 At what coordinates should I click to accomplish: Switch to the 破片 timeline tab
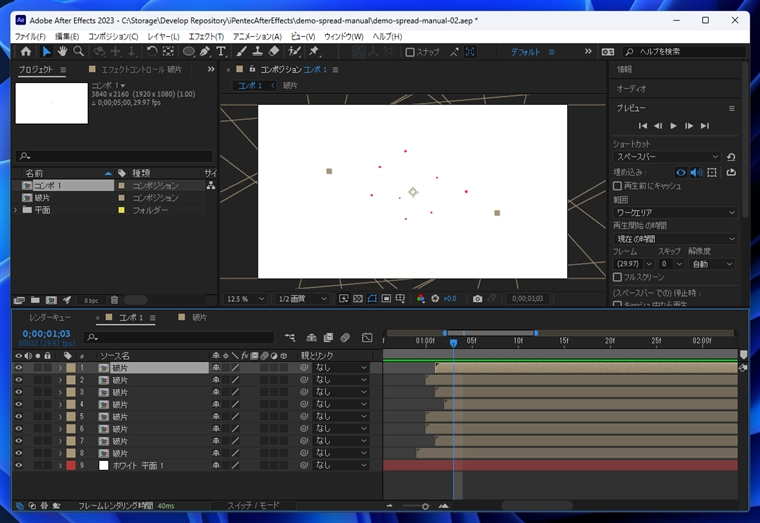pos(199,317)
